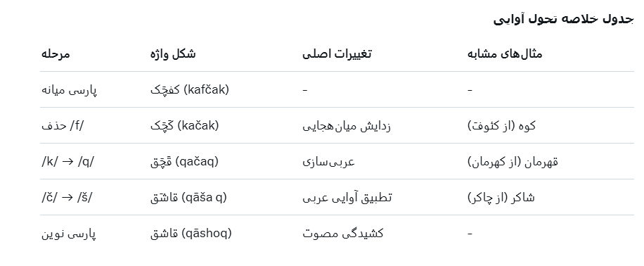This screenshot has width=644, height=266.
Task: Click the مثال‌های مشابه column header
Action: click(505, 54)
